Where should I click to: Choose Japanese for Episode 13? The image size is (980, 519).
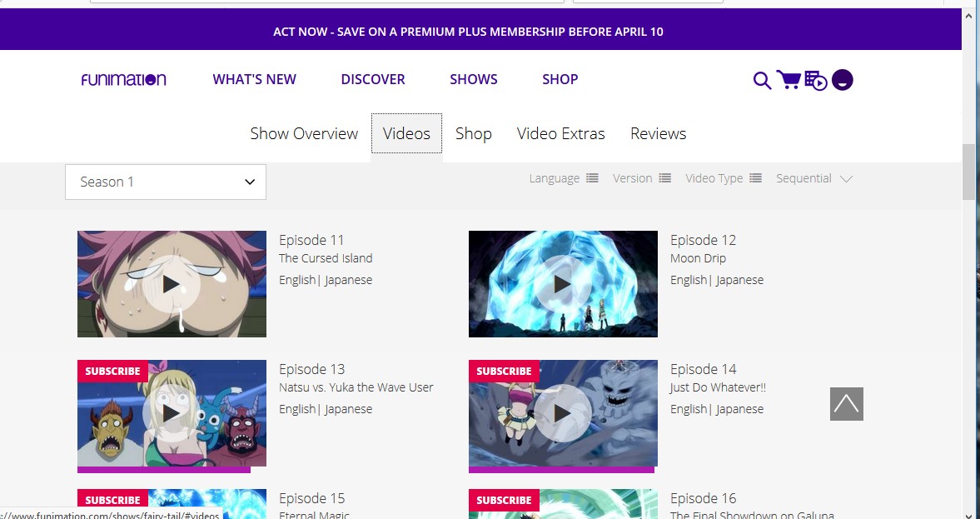tap(348, 409)
